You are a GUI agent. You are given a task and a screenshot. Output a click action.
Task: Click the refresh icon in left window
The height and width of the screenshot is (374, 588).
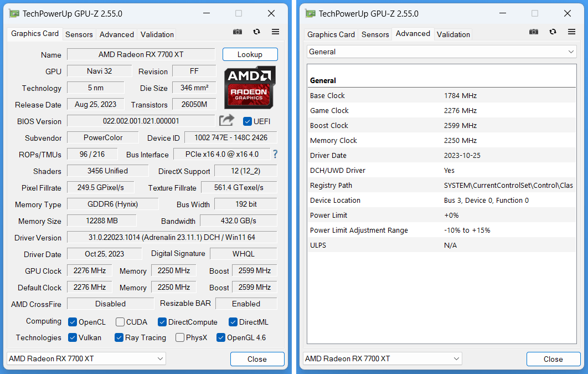click(256, 32)
